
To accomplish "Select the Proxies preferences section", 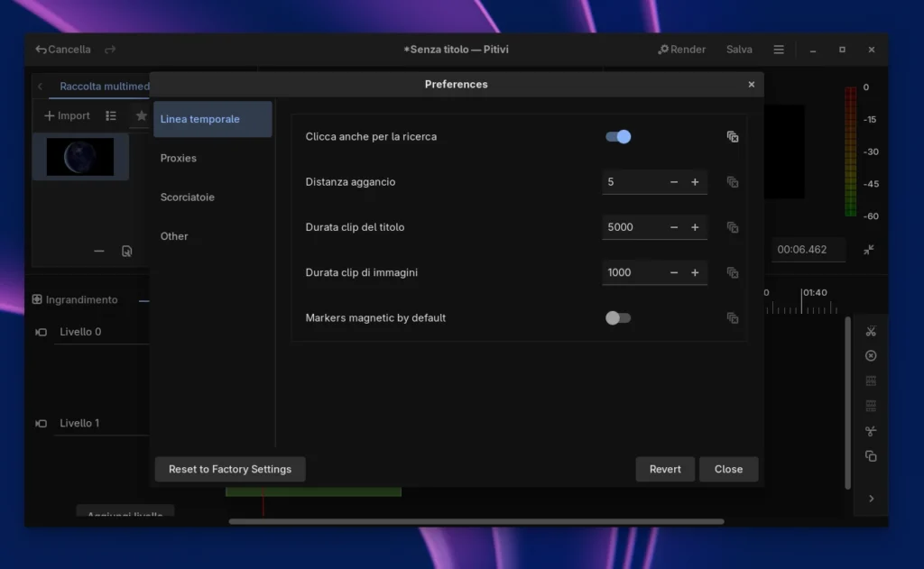I will point(179,159).
